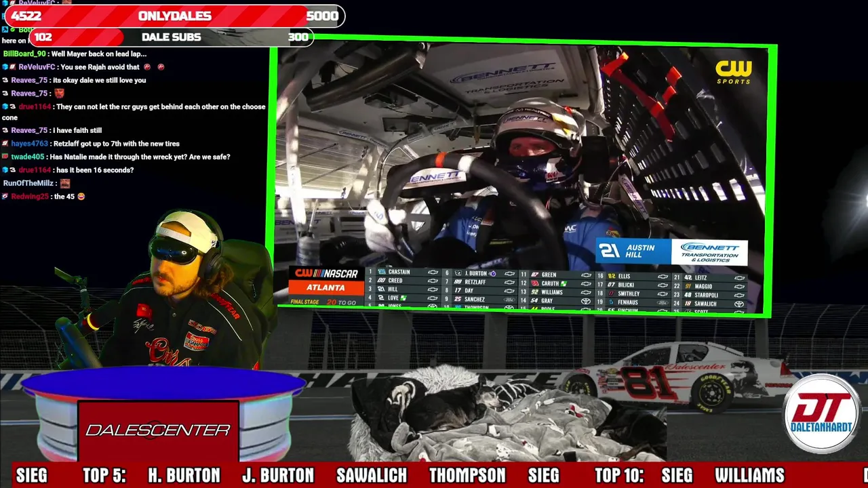Viewport: 868px width, 488px height.
Task: Click WILLIAMS in position 13 on leaderboard
Action: (552, 292)
